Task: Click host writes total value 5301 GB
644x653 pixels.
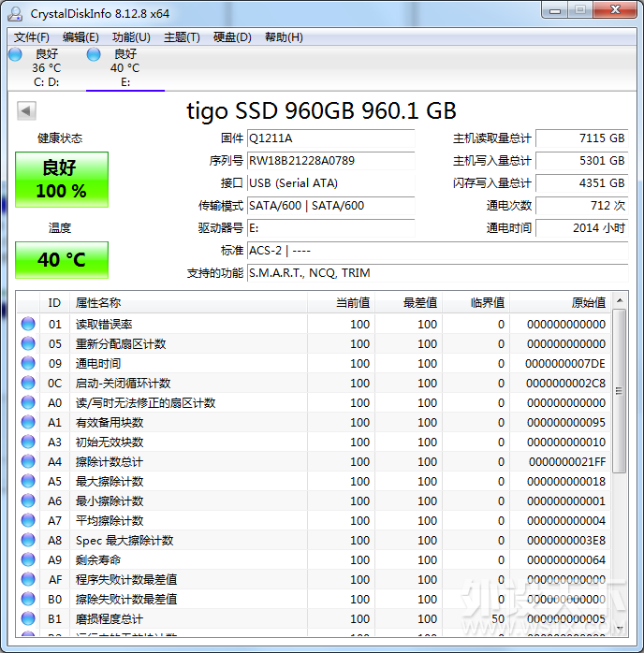Action: pyautogui.click(x=581, y=161)
